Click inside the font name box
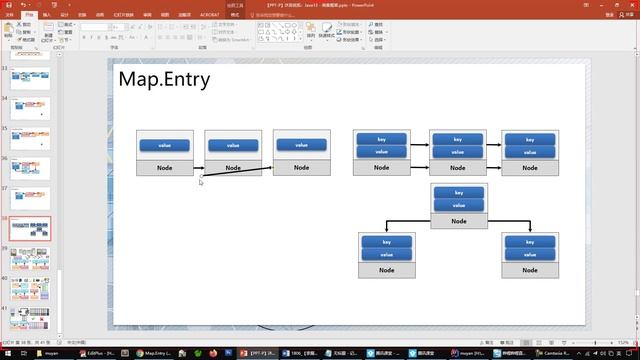The image size is (640, 360). click(94, 27)
